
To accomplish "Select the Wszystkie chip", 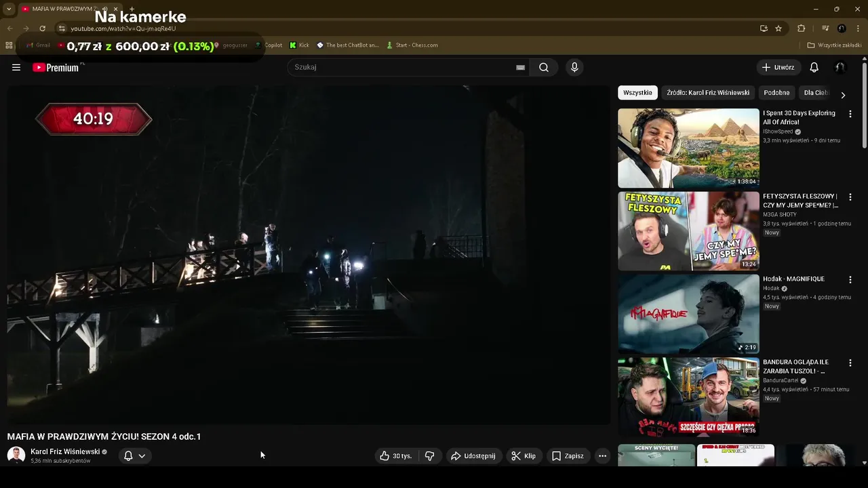I will tap(637, 93).
